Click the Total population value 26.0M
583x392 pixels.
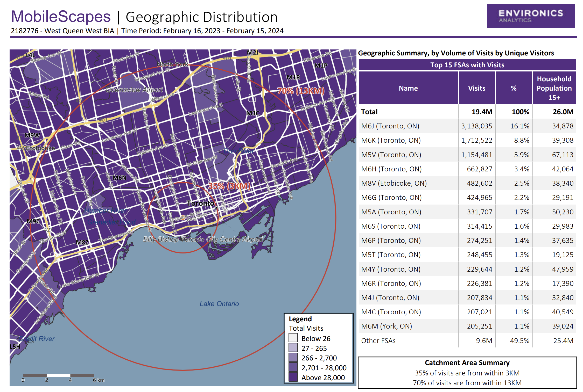click(563, 112)
